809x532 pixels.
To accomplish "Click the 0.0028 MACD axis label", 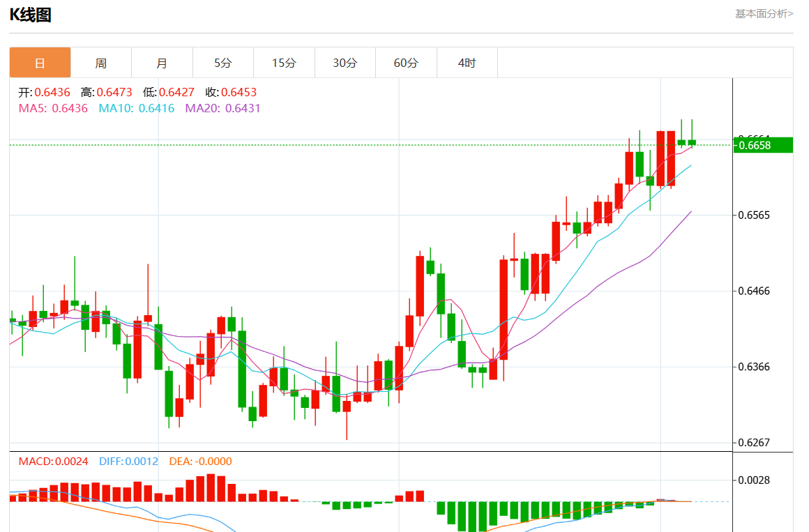I will (754, 480).
